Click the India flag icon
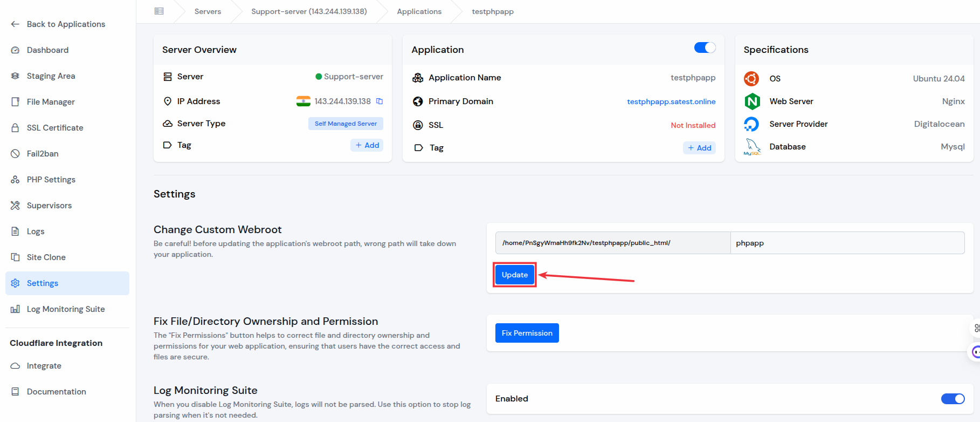The height and width of the screenshot is (422, 980). click(x=303, y=101)
